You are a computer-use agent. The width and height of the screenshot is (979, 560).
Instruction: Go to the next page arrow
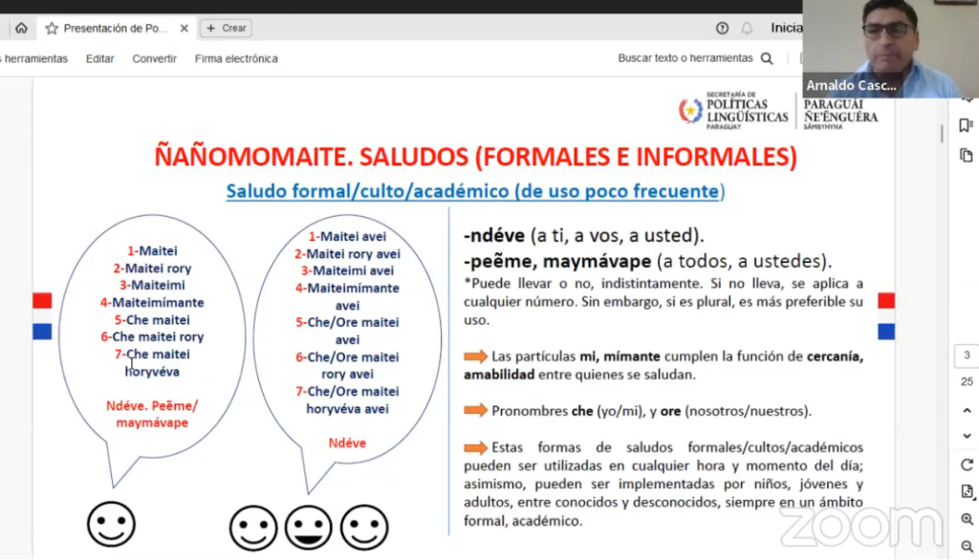(x=967, y=436)
